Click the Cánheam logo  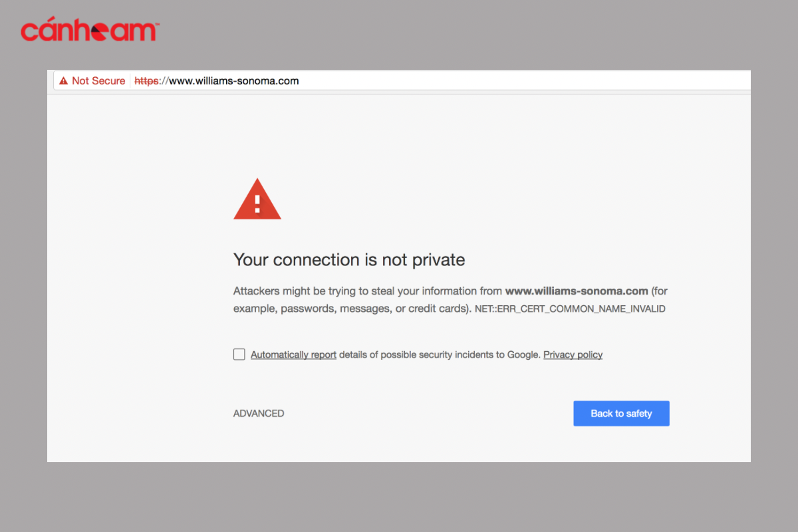coord(89,31)
